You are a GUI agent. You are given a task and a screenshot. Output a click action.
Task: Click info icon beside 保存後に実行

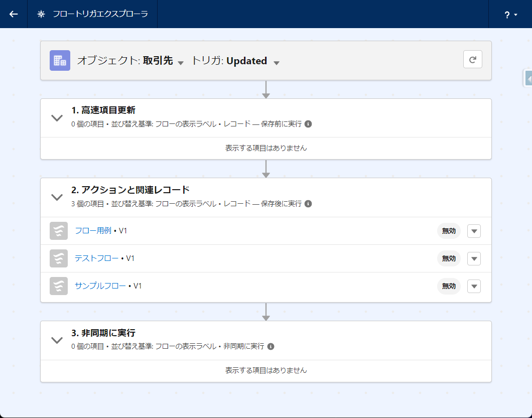(308, 204)
